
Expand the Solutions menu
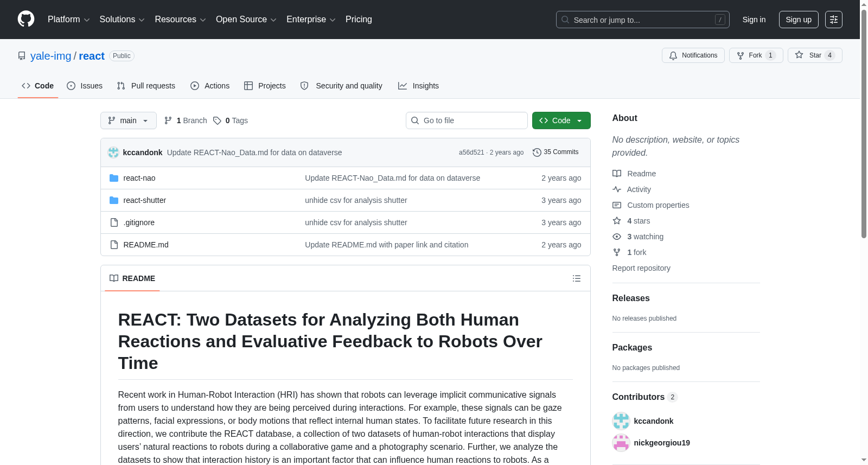coord(122,20)
